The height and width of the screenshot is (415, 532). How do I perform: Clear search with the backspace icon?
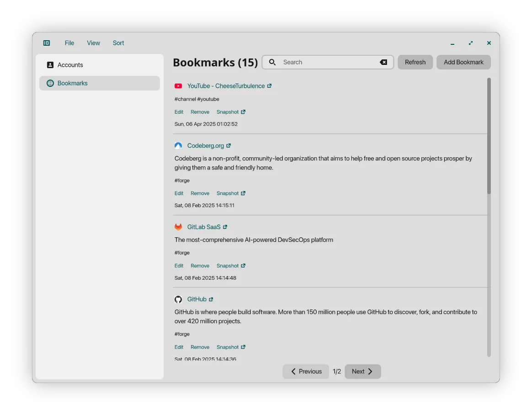coord(383,62)
